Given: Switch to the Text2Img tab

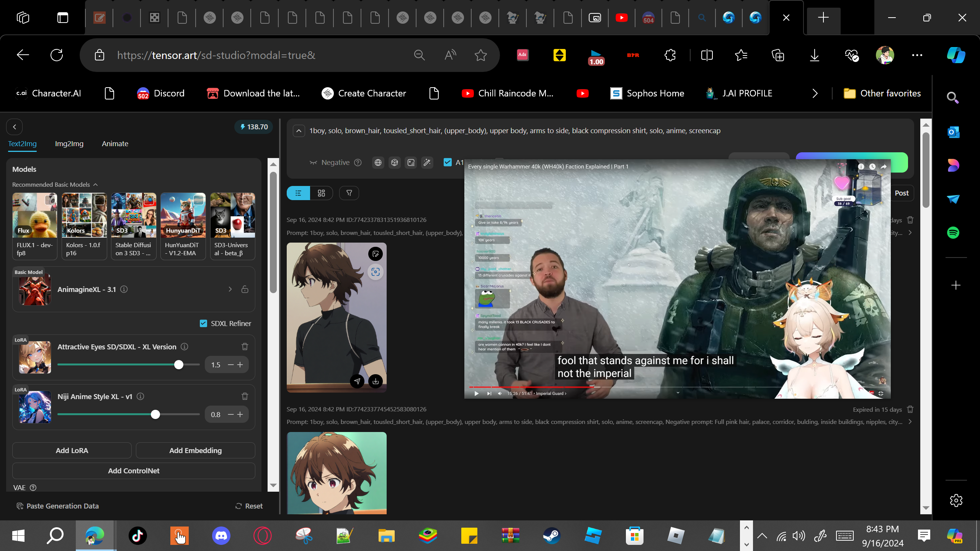Looking at the screenshot, I should pos(23,144).
